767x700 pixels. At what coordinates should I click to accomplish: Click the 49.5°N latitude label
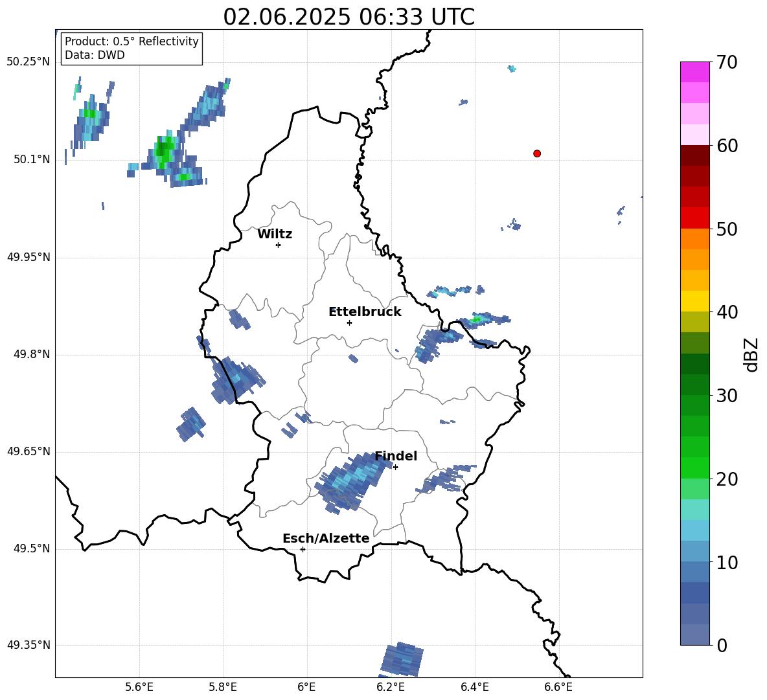coord(32,549)
